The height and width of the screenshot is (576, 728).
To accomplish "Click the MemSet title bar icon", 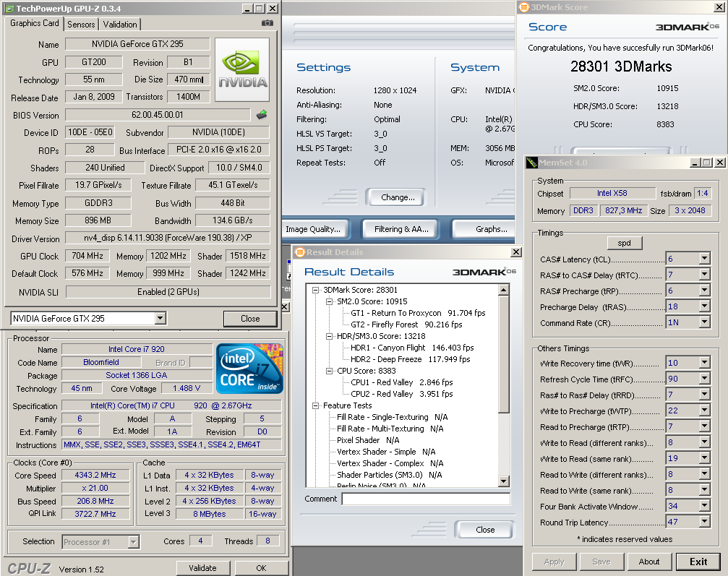I will 531,163.
